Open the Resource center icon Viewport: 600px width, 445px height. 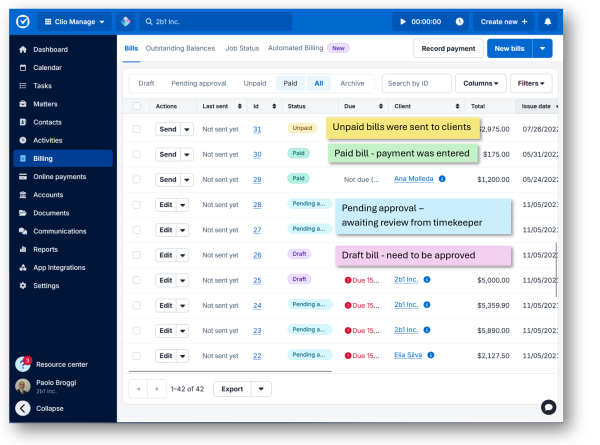[23, 365]
